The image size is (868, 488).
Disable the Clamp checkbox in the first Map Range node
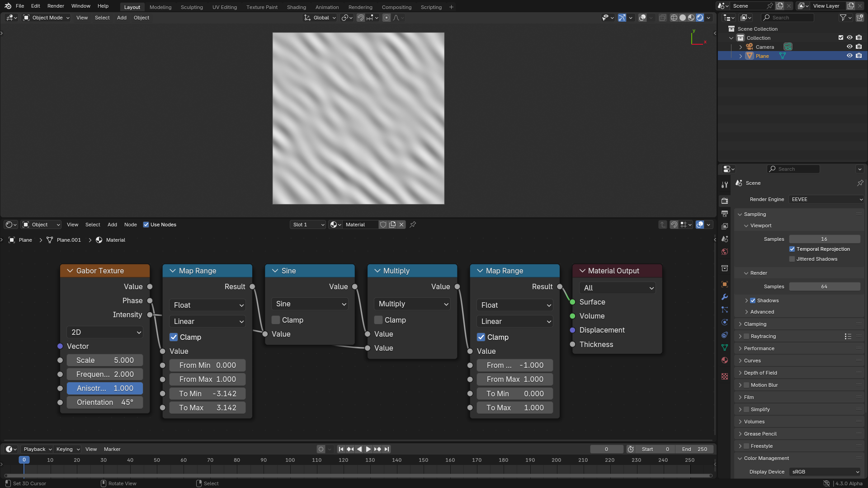174,337
